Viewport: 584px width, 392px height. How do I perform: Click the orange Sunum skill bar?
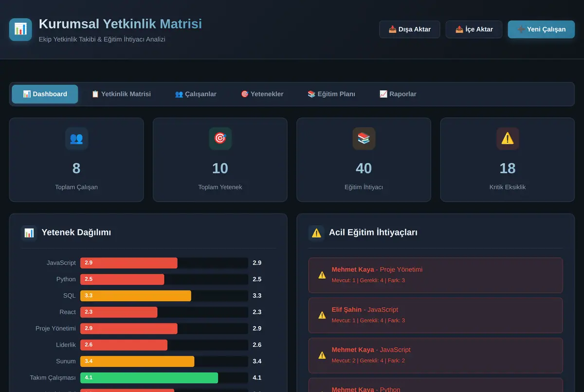click(137, 361)
